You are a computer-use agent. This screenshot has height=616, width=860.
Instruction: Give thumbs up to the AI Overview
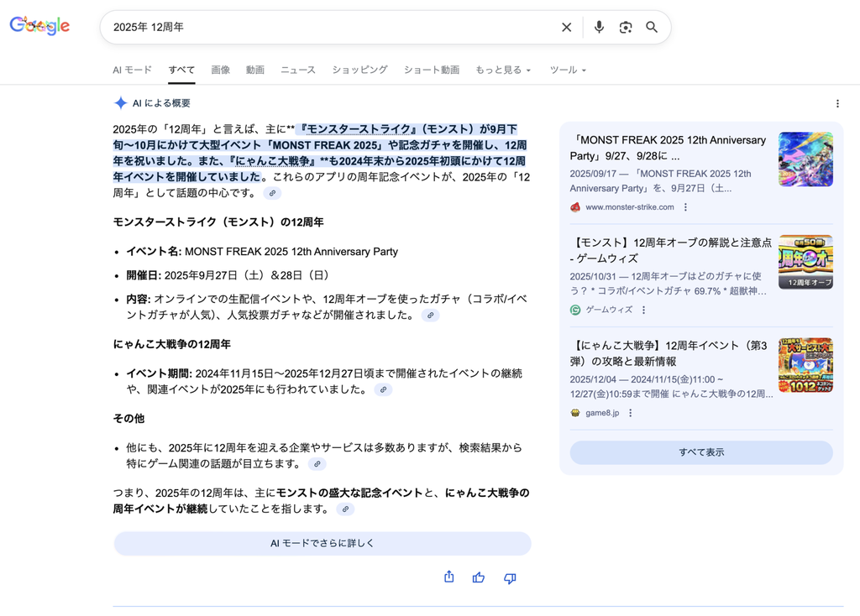(479, 577)
